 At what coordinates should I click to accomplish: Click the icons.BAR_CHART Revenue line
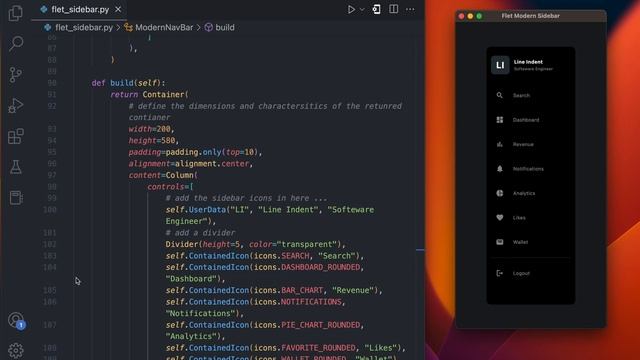point(274,290)
